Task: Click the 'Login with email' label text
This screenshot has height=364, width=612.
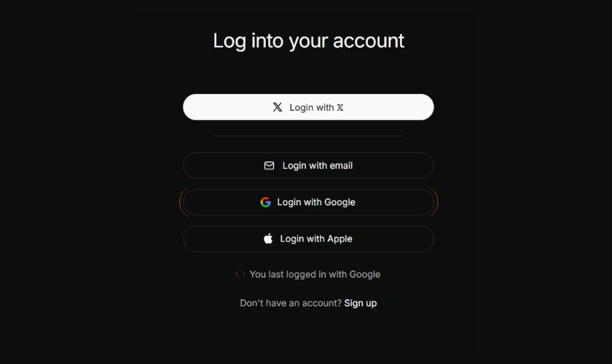Action: click(x=318, y=166)
